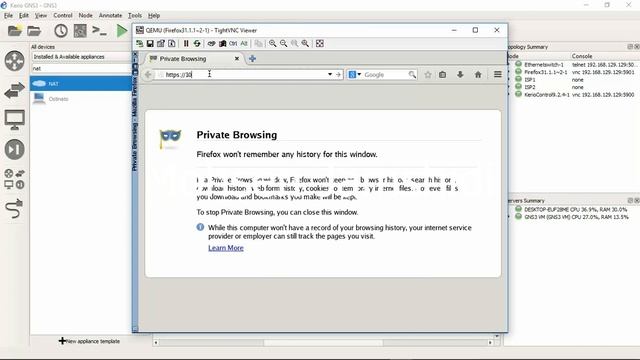Open the snapshot manager clock icon
The image size is (640, 360).
pyautogui.click(x=61, y=31)
